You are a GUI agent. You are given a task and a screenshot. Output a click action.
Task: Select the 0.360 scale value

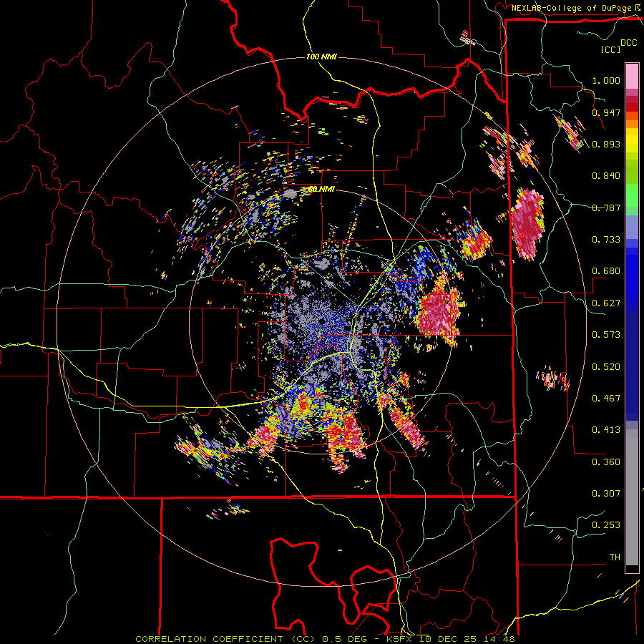tap(606, 462)
